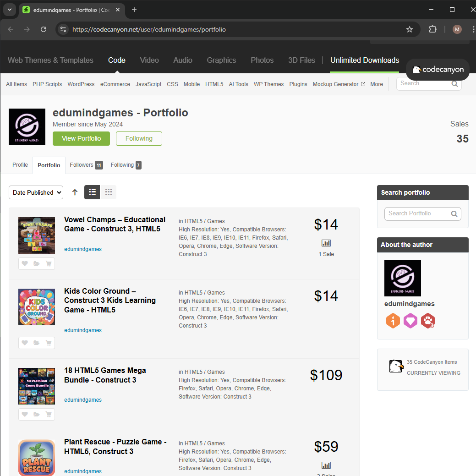The image size is (476, 476).
Task: Click the orange info author badge
Action: [x=393, y=321]
